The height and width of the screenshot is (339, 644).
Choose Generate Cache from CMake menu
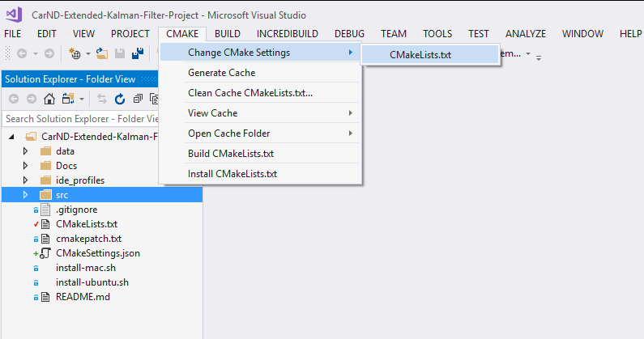tap(260, 73)
